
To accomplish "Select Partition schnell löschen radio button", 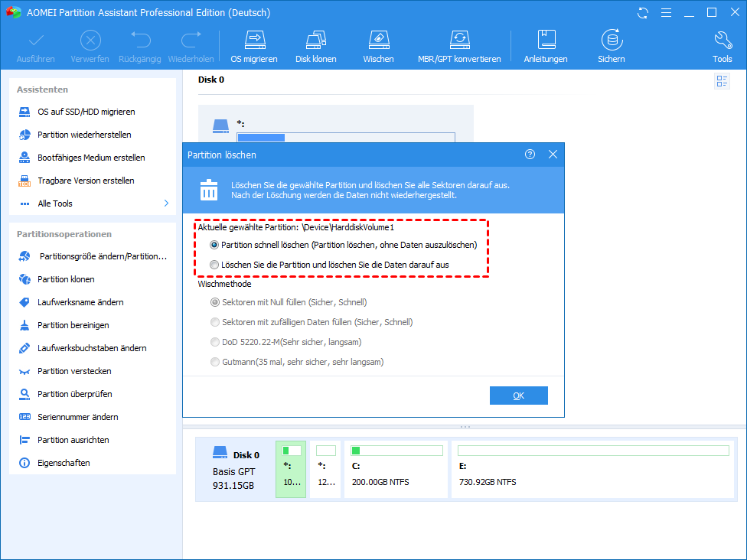I will 214,245.
